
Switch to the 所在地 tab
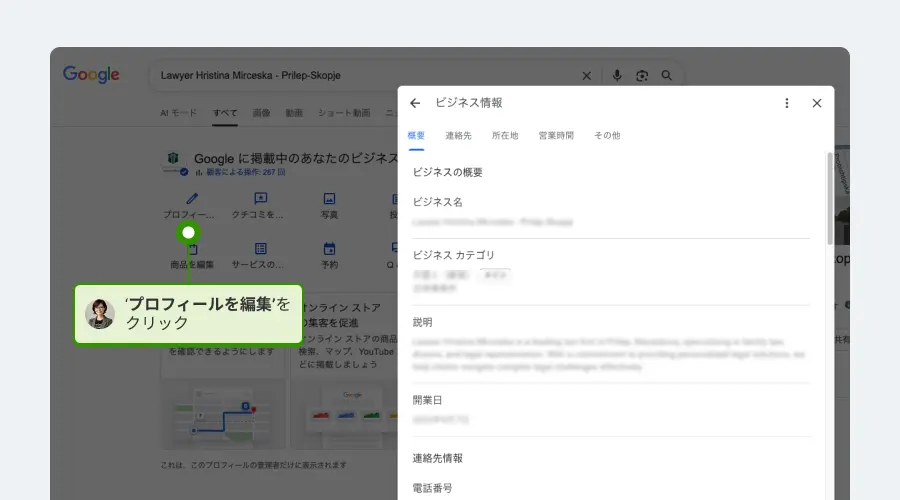point(505,135)
